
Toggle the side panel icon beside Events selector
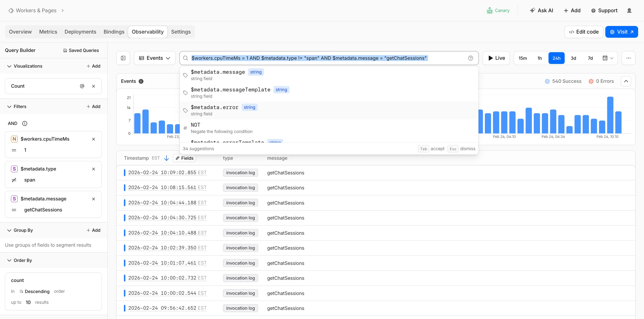123,58
